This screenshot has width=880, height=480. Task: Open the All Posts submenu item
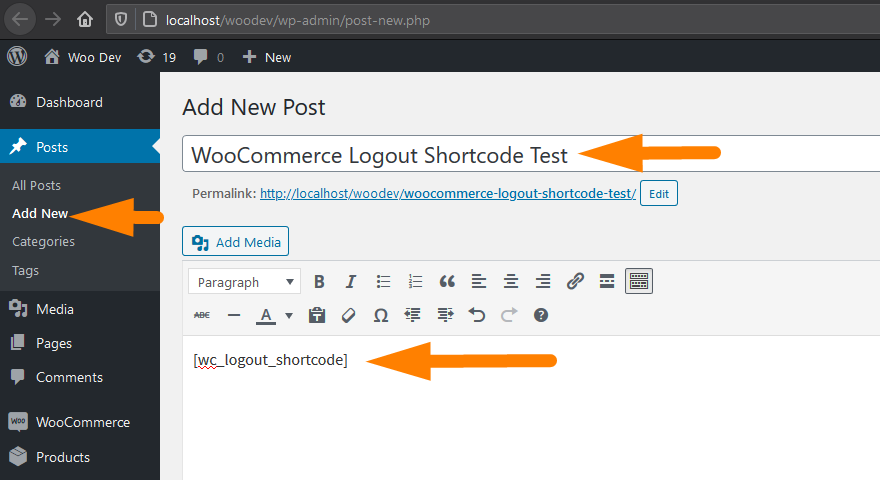pyautogui.click(x=36, y=185)
